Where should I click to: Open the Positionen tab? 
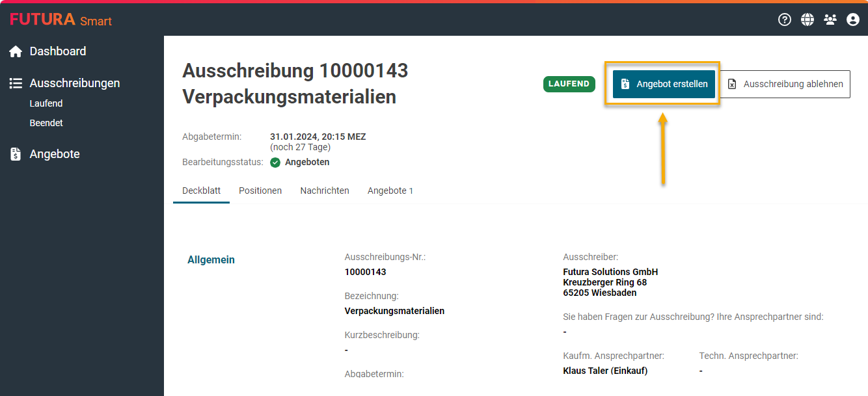(x=260, y=191)
